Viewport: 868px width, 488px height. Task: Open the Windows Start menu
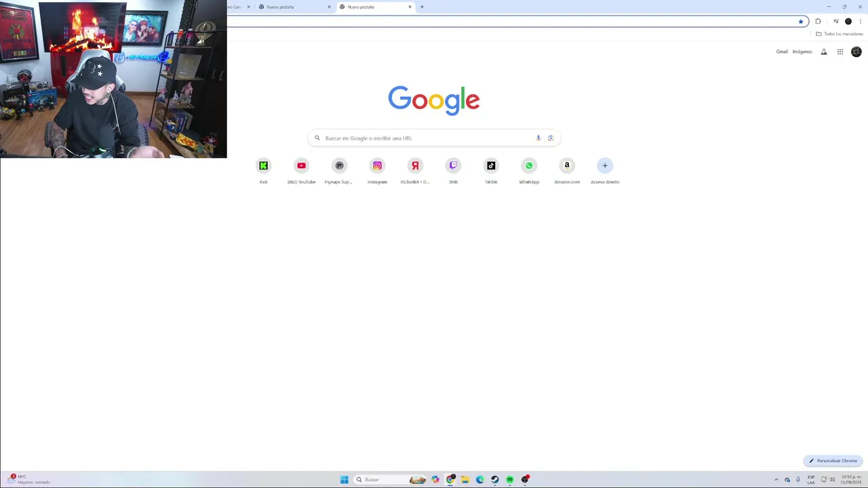point(344,480)
